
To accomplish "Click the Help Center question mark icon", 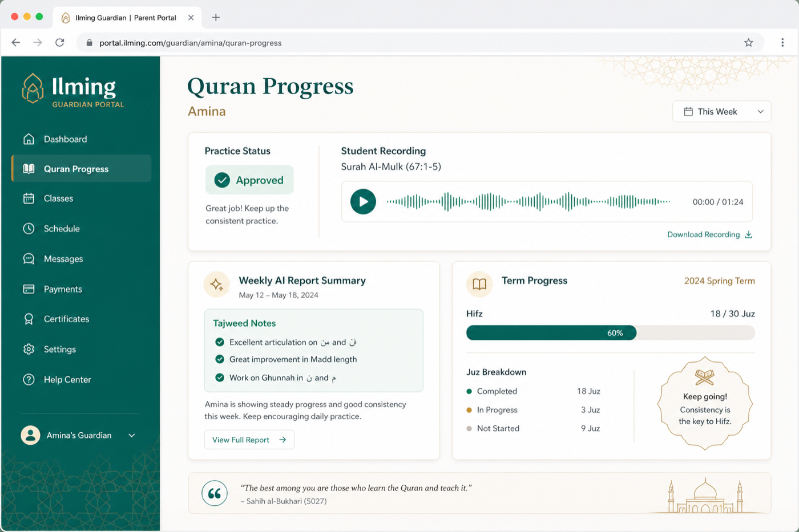I will [x=29, y=380].
